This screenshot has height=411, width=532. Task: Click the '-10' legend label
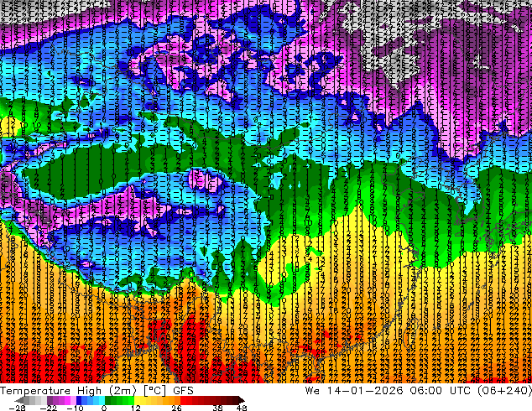point(76,408)
